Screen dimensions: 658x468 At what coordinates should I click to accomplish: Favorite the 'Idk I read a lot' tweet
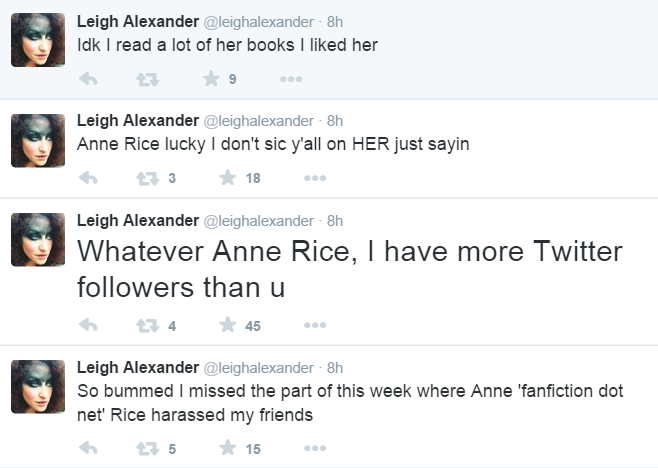pyautogui.click(x=211, y=79)
